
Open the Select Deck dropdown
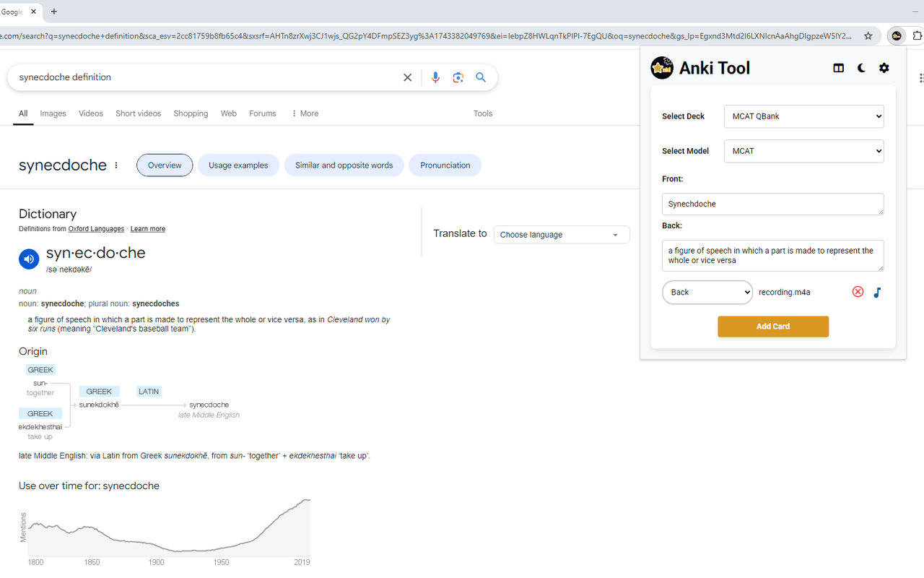[803, 116]
